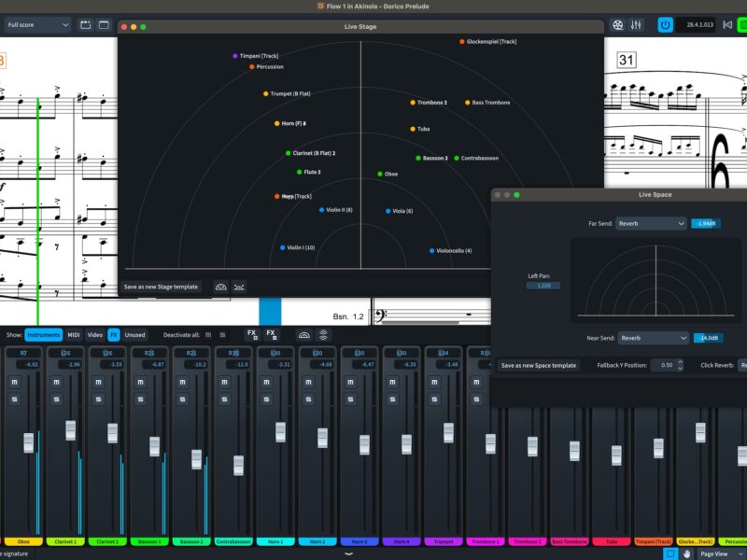Viewport: 747px width, 560px height.
Task: Select the hand tool in status bar
Action: [x=686, y=553]
